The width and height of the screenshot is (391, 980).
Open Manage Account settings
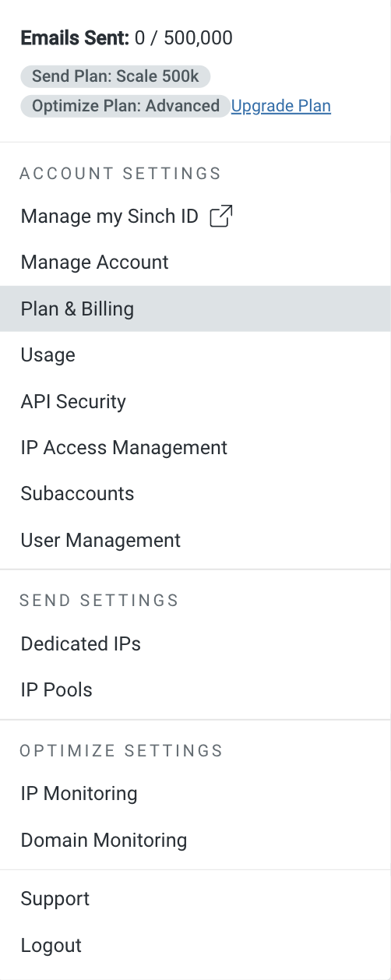point(195,263)
